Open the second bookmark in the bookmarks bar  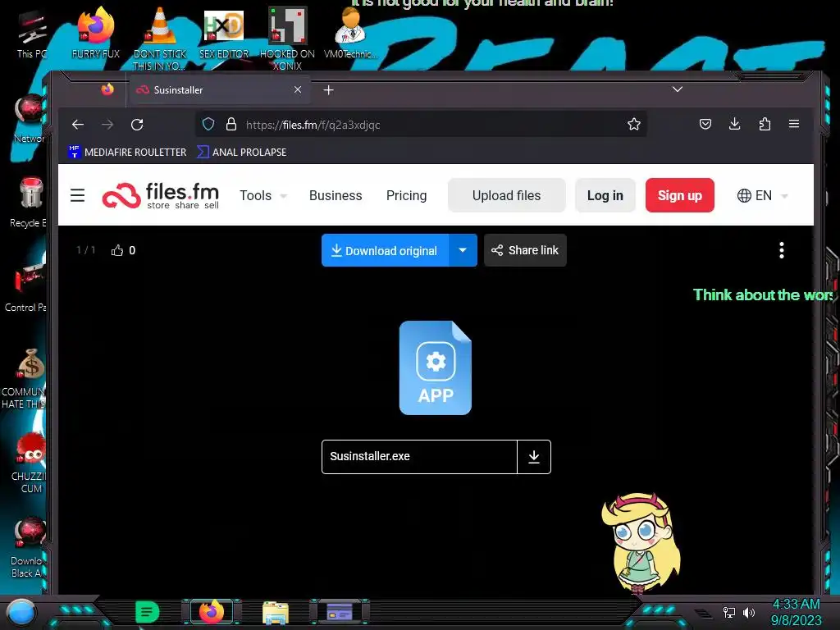click(x=242, y=152)
